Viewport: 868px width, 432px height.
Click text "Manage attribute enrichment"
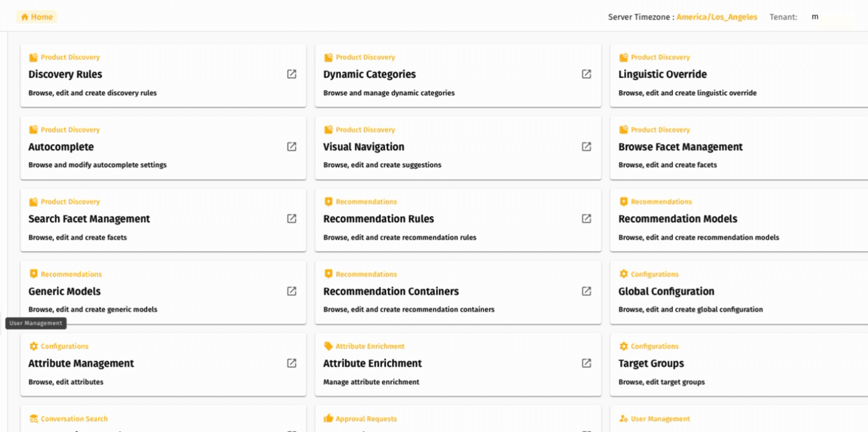point(371,382)
